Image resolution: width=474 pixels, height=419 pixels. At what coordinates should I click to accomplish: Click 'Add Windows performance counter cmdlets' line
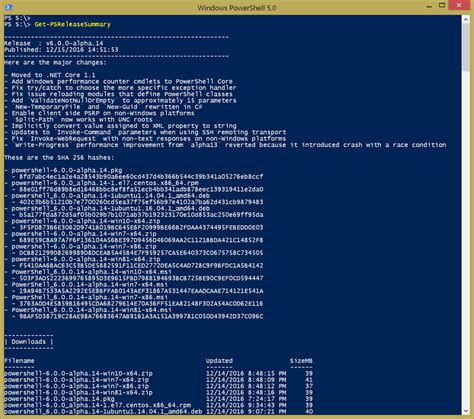(119, 81)
